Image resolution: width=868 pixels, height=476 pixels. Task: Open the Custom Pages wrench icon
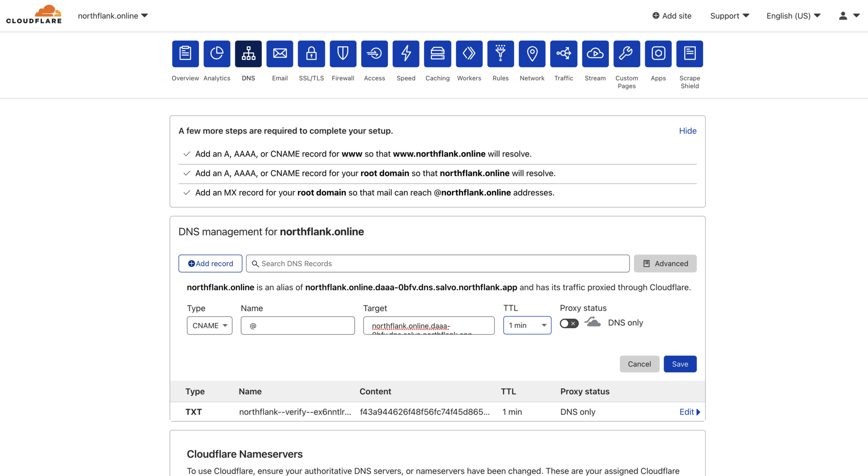tap(627, 54)
